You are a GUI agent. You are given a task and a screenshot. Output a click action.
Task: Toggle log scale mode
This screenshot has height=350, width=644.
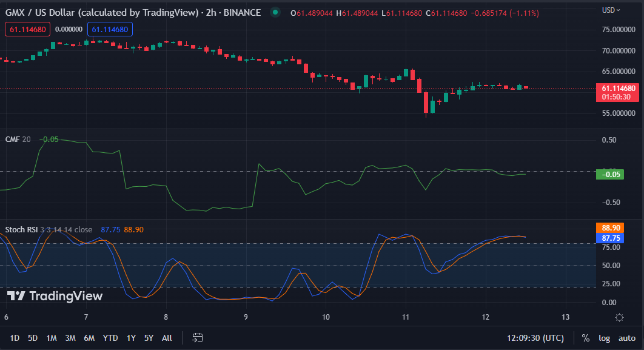[x=604, y=338]
